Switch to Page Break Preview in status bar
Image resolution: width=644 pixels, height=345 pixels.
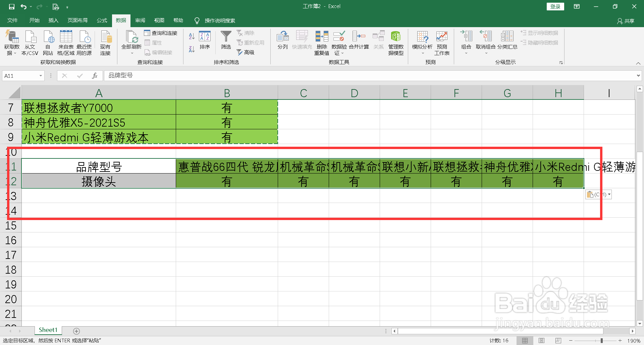click(558, 341)
